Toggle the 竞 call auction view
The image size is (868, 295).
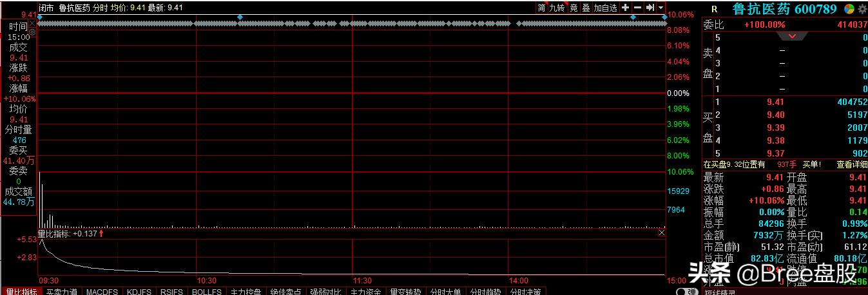tap(574, 8)
